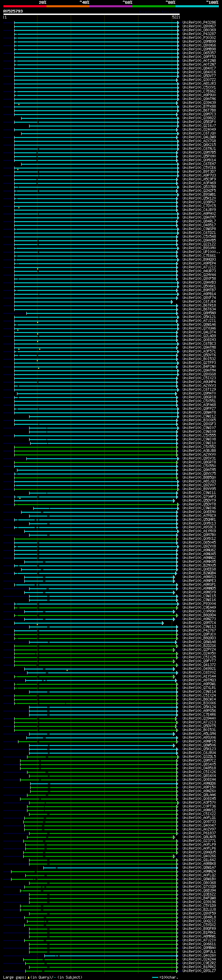This screenshot has width=222, height=980.
Task: Select hit UniRef100_Q5DVT8
Action: click(199, 504)
